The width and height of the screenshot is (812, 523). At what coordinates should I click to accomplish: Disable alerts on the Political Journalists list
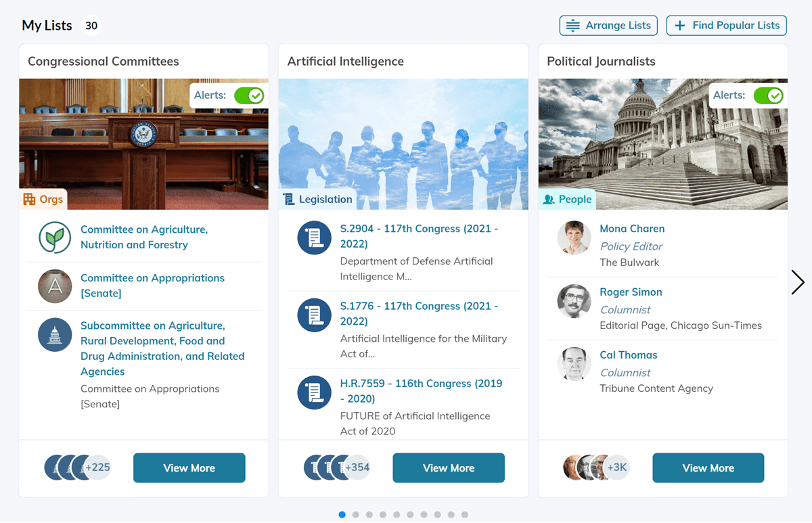[x=768, y=95]
